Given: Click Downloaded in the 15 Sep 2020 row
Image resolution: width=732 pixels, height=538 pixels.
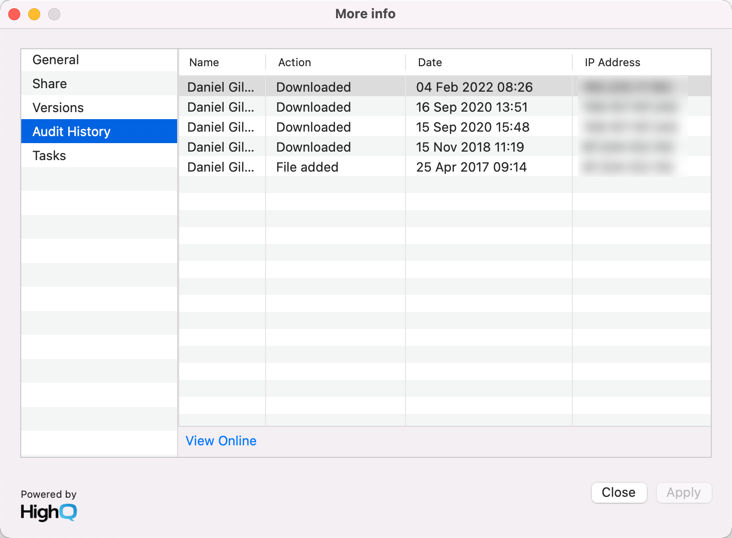Looking at the screenshot, I should (313, 127).
